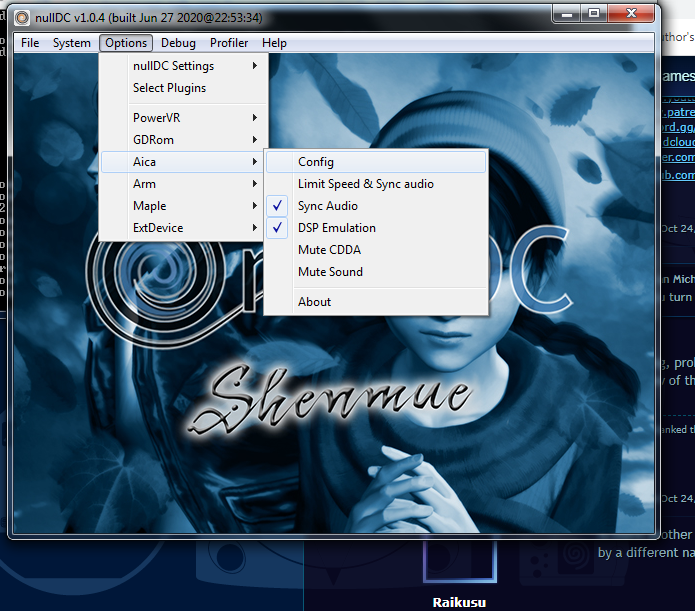
Task: Expand the Arm submenu
Action: [x=184, y=184]
